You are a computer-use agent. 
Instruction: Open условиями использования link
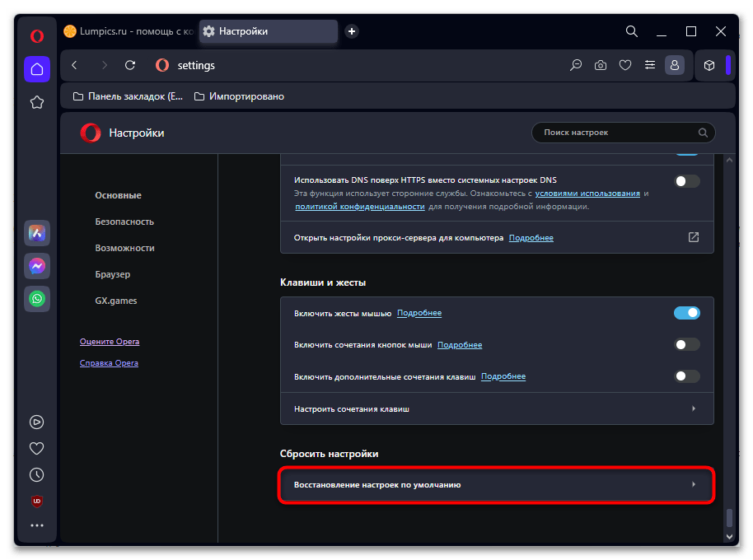(587, 194)
